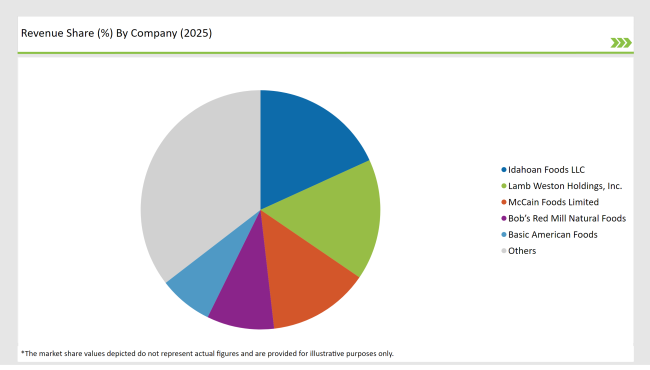Click the market share disclaimer footnote

tap(207, 353)
